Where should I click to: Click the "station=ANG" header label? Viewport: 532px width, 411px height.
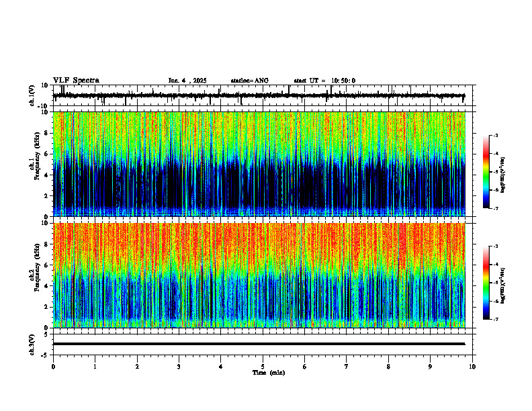[249, 81]
